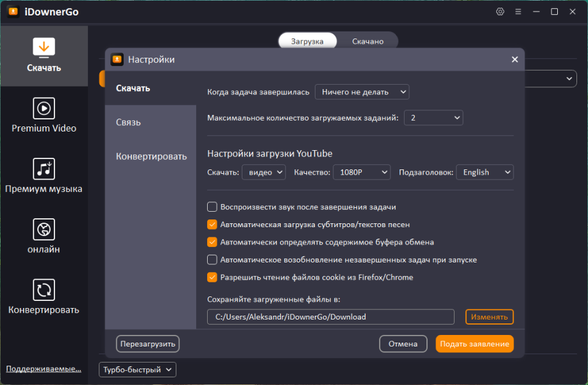Click the Настройки dialog title text
This screenshot has height=385, width=588.
point(151,60)
